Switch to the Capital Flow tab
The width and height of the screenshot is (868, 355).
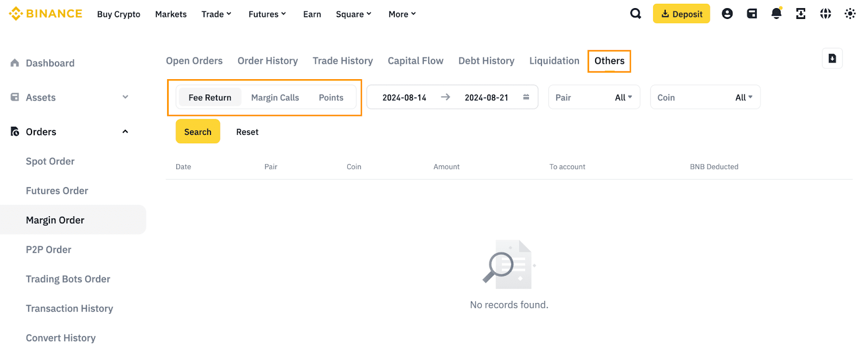click(x=416, y=61)
